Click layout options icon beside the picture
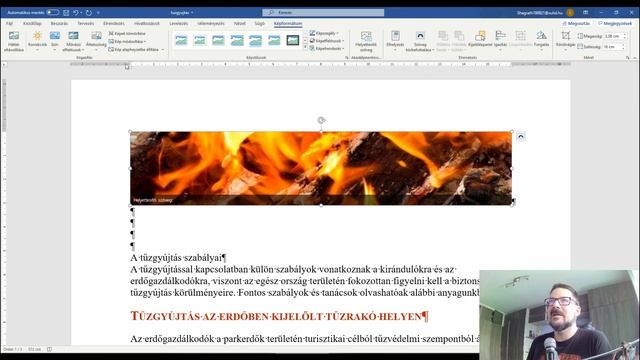640x360 pixels. [x=520, y=137]
